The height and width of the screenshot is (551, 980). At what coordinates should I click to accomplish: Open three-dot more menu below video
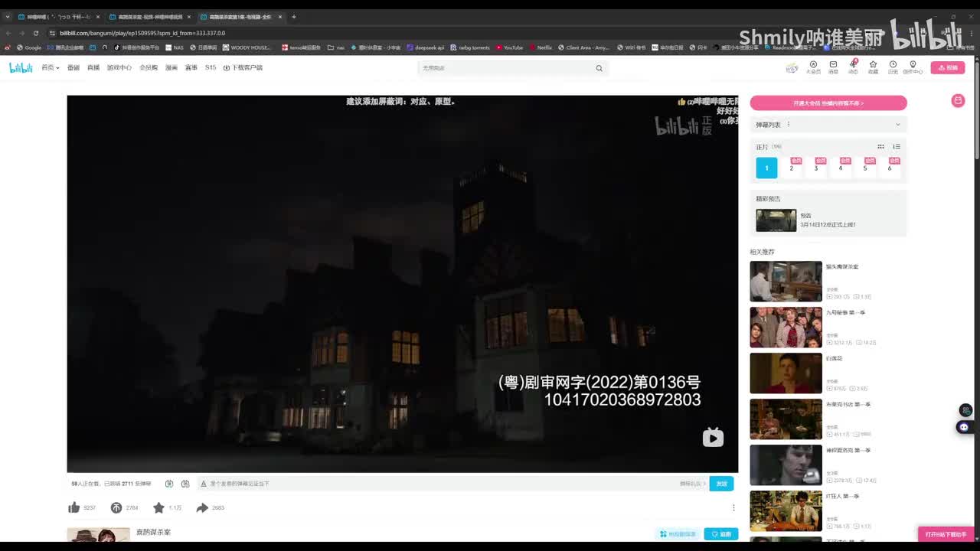click(x=733, y=507)
